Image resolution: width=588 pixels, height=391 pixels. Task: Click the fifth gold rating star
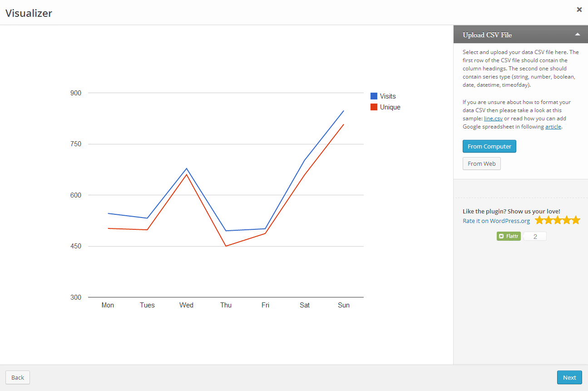(576, 220)
